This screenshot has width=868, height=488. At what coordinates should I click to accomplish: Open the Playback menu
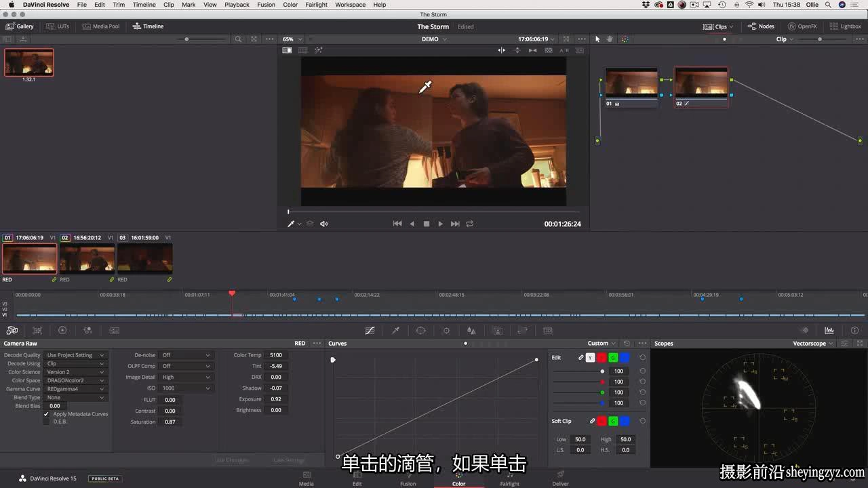[x=237, y=5]
